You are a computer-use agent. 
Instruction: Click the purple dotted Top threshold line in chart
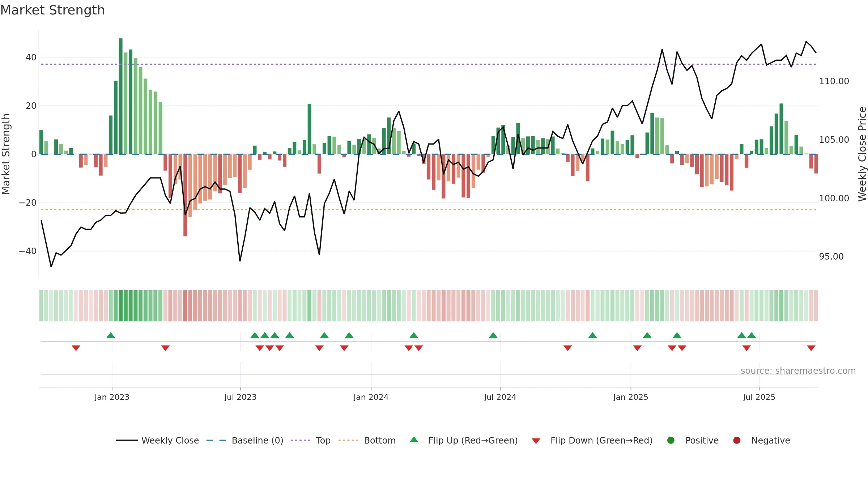(429, 64)
